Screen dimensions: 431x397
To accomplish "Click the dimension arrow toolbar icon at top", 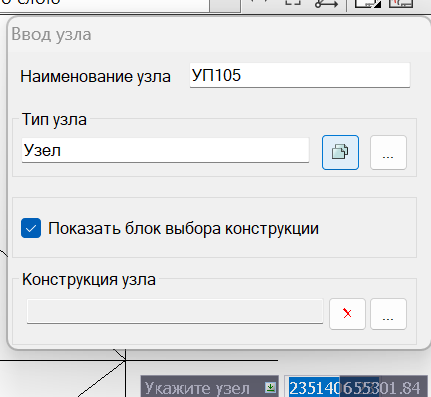I will click(x=326, y=4).
